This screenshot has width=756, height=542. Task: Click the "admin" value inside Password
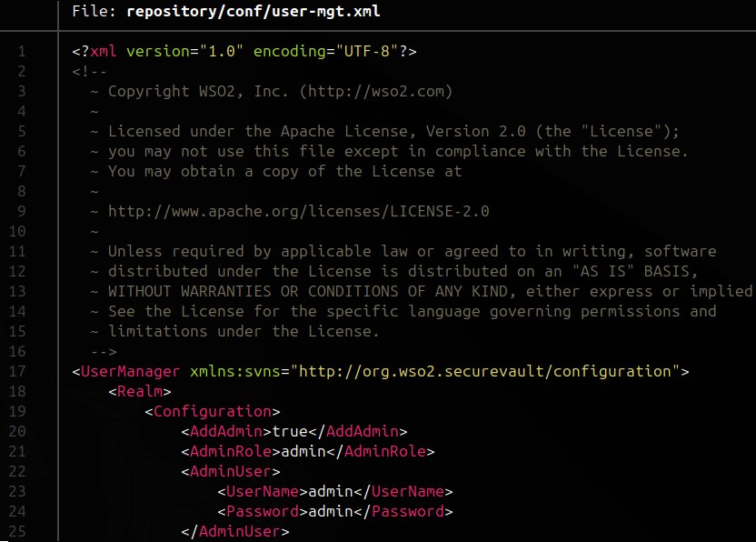(331, 511)
